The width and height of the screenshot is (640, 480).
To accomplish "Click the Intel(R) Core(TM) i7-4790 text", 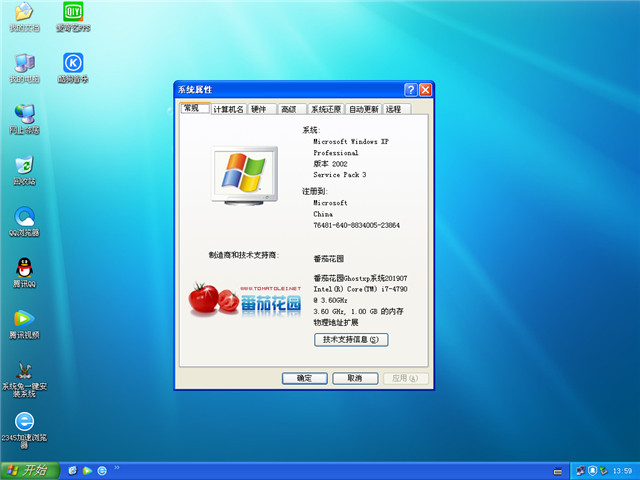I will tap(360, 289).
